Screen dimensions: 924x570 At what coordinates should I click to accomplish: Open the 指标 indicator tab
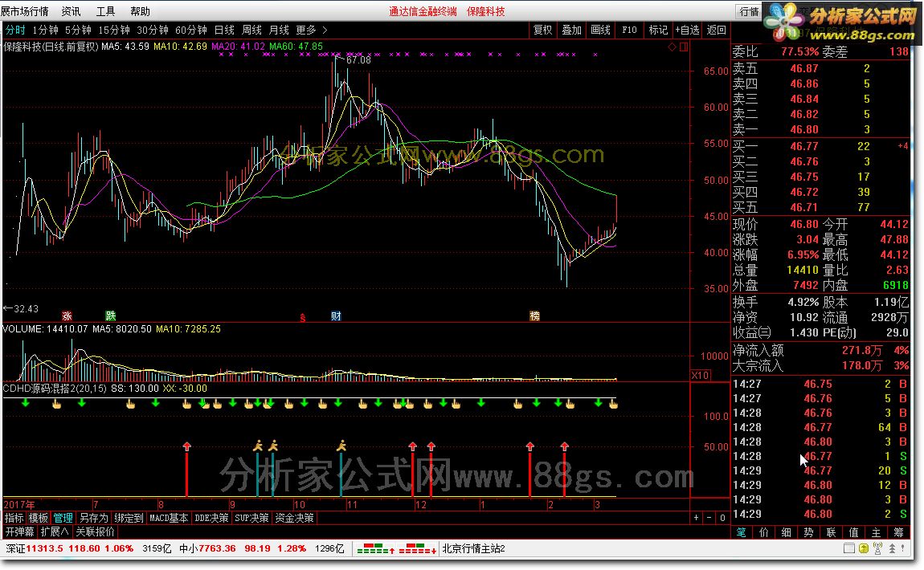pos(14,518)
